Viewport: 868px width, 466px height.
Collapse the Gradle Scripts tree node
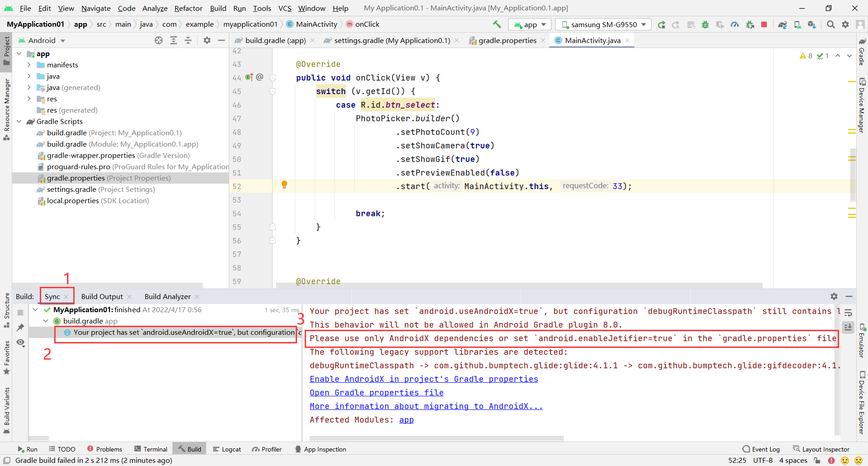coord(19,121)
